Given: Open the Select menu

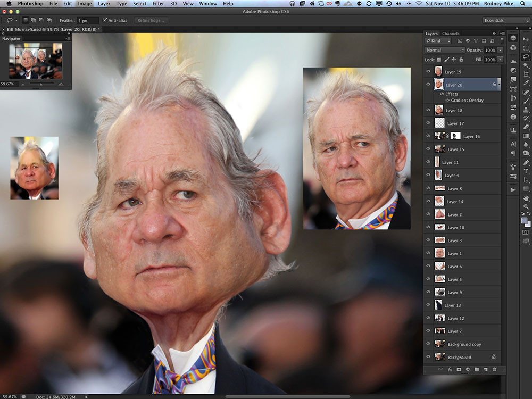Looking at the screenshot, I should click(139, 3).
